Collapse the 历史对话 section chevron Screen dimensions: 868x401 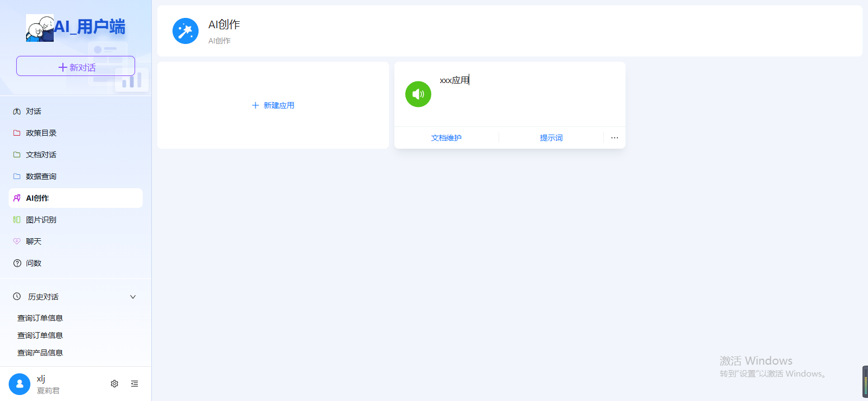coord(133,297)
